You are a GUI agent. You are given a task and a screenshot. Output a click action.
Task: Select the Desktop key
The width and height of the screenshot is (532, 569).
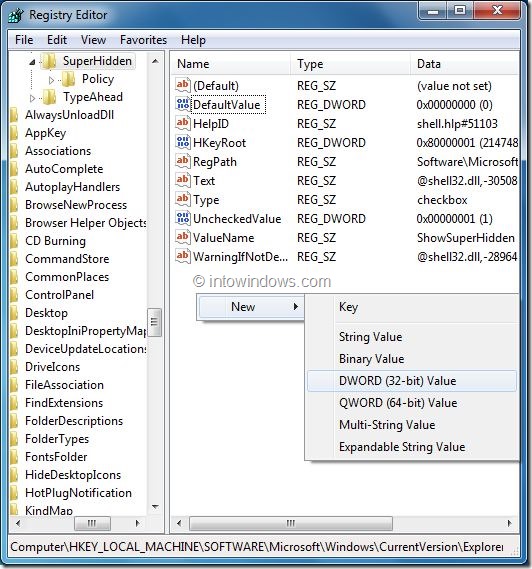point(46,313)
